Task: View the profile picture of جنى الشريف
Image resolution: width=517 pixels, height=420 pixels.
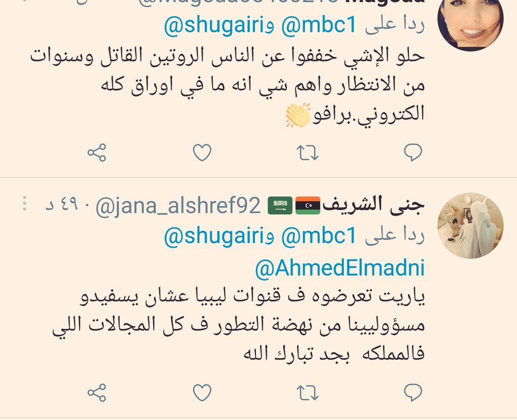Action: coord(470,226)
